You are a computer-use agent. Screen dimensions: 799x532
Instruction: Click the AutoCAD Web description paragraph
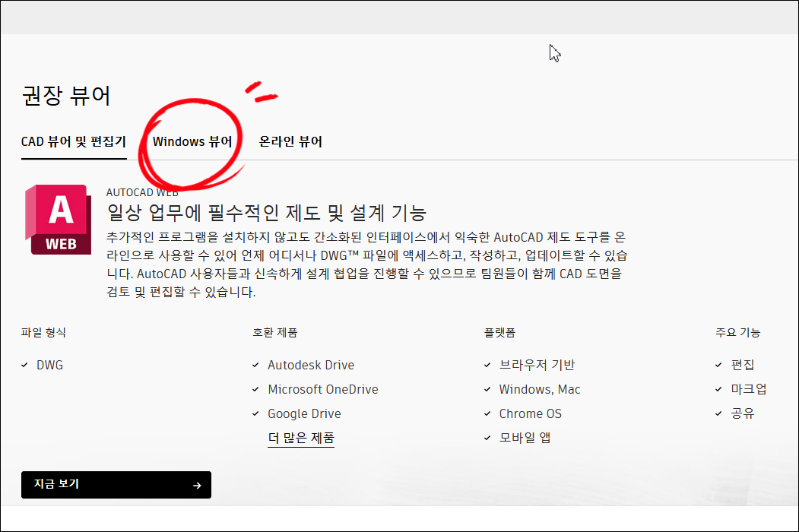coord(367,264)
